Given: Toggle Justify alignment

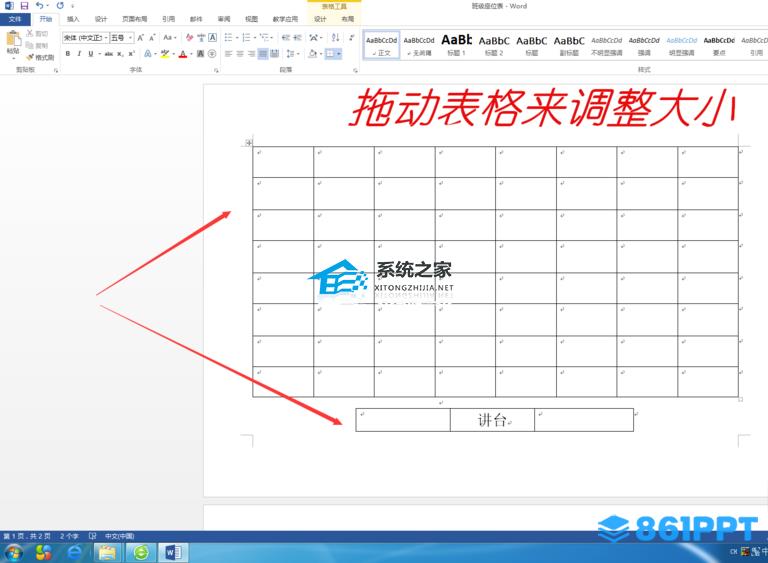Looking at the screenshot, I should click(263, 54).
